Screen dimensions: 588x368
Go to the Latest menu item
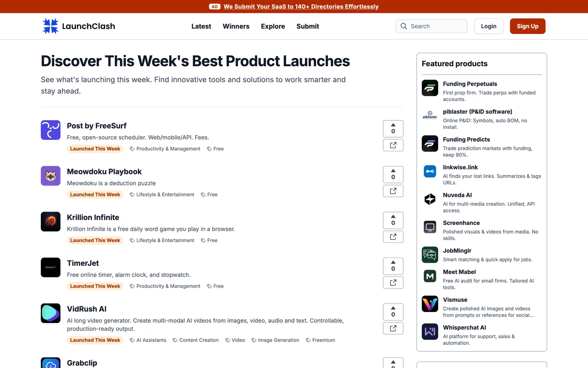coord(201,26)
